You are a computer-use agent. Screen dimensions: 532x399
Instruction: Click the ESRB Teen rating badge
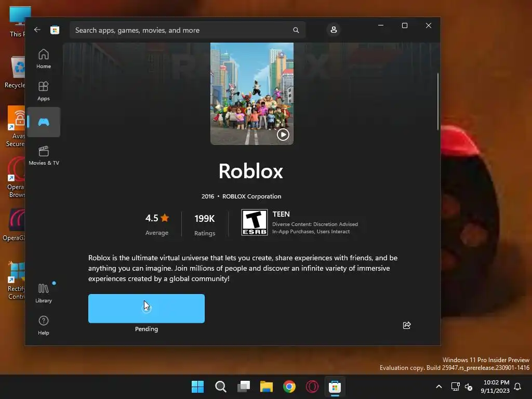pos(255,222)
